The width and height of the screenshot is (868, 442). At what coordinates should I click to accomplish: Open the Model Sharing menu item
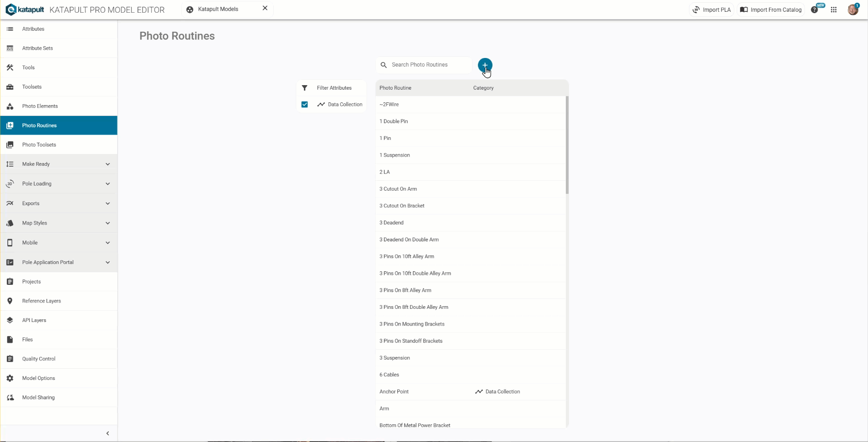59,398
